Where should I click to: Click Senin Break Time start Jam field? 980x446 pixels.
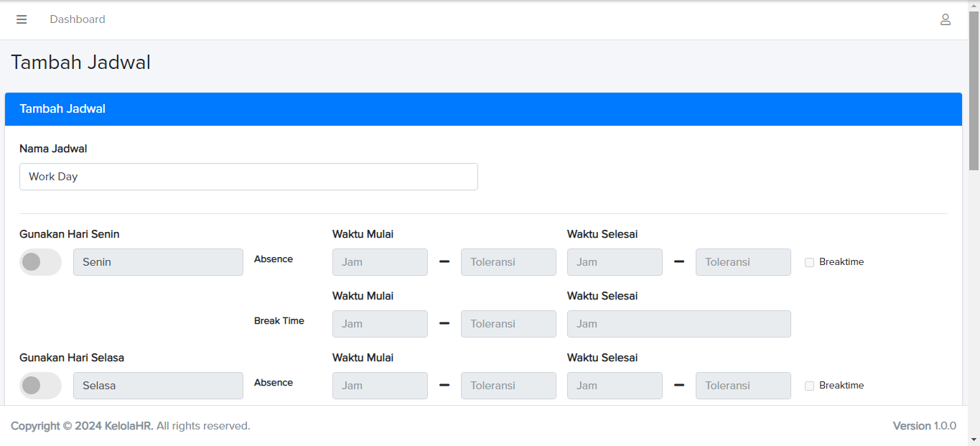pyautogui.click(x=380, y=324)
